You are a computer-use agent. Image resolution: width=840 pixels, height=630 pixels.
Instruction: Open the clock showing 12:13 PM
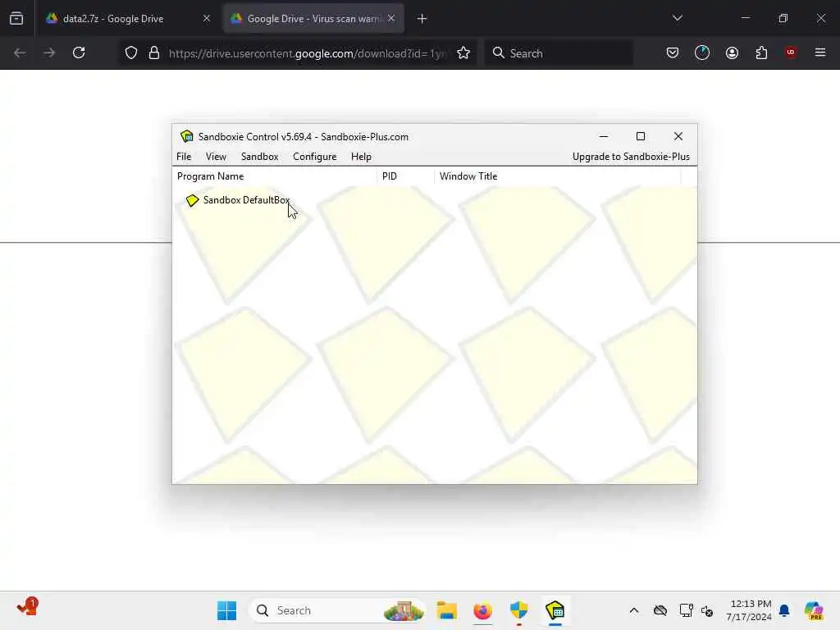click(x=749, y=610)
